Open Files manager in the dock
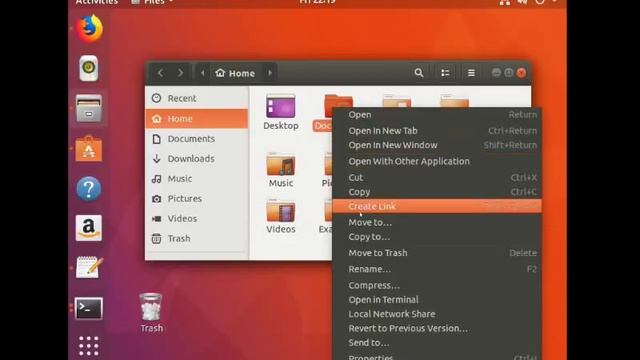The height and width of the screenshot is (360, 640). (x=89, y=108)
